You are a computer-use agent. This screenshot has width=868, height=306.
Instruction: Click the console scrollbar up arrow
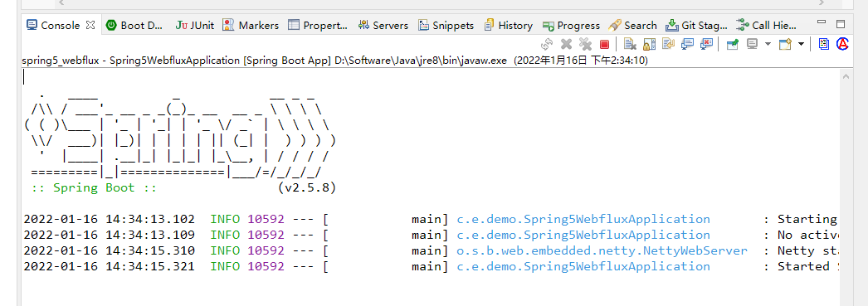coord(845,77)
